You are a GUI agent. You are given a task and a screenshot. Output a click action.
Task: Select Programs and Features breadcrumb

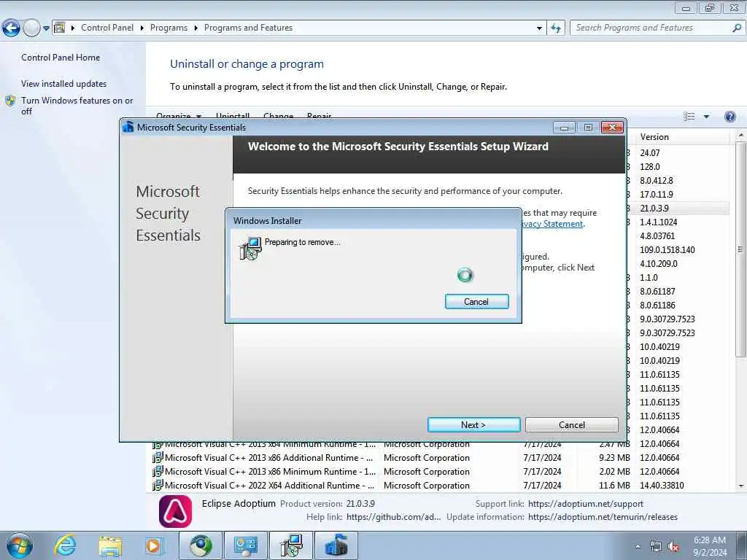tap(248, 28)
